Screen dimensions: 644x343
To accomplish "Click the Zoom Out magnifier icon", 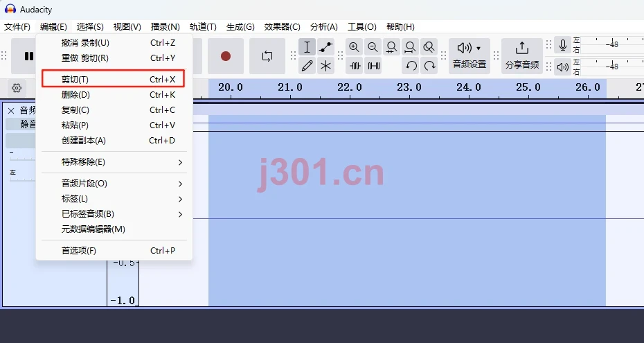I will click(x=373, y=47).
